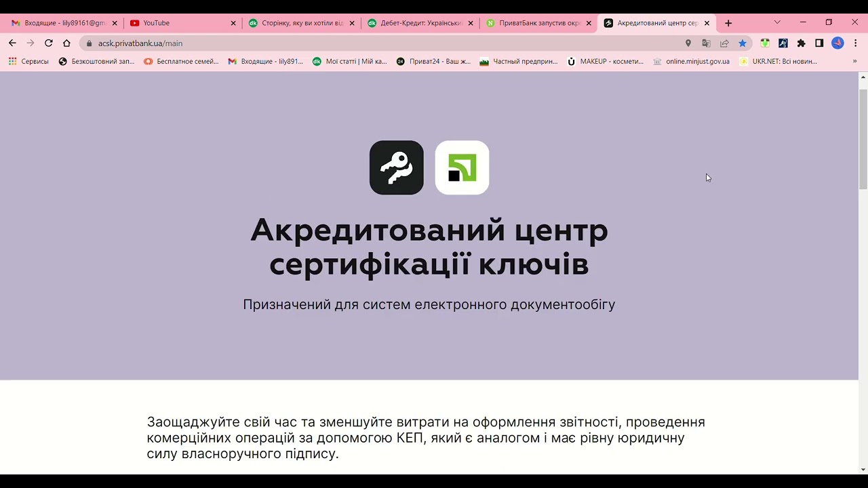
Task: Toggle the browser side panel
Action: click(x=819, y=43)
